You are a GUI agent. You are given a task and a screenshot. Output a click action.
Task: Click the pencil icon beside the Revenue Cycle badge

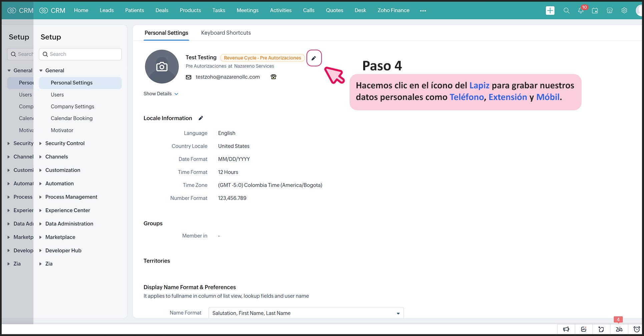click(313, 58)
